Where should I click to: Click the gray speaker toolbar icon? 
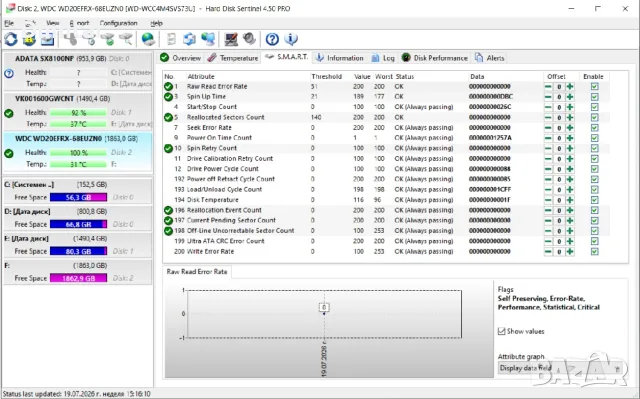click(249, 39)
